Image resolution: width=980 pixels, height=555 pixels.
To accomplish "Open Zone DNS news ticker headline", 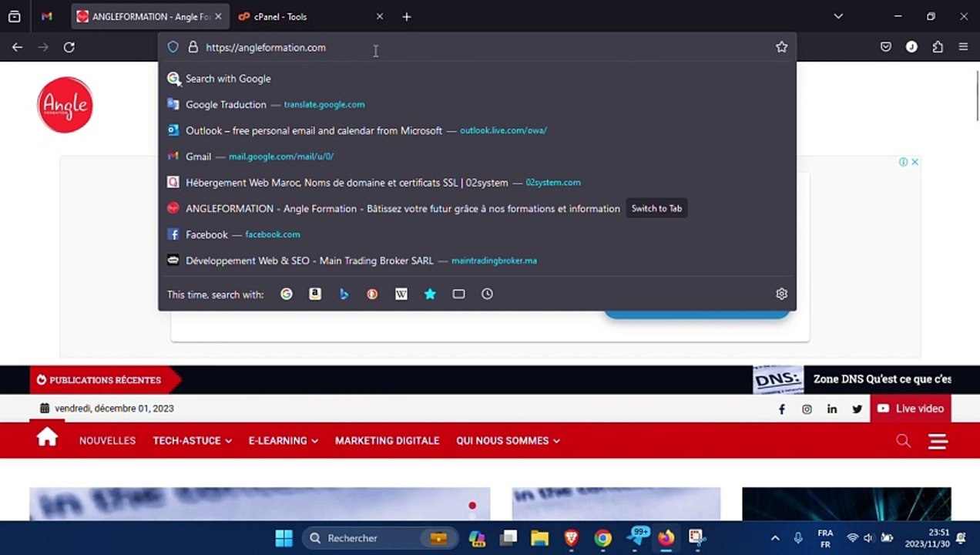I will 882,379.
